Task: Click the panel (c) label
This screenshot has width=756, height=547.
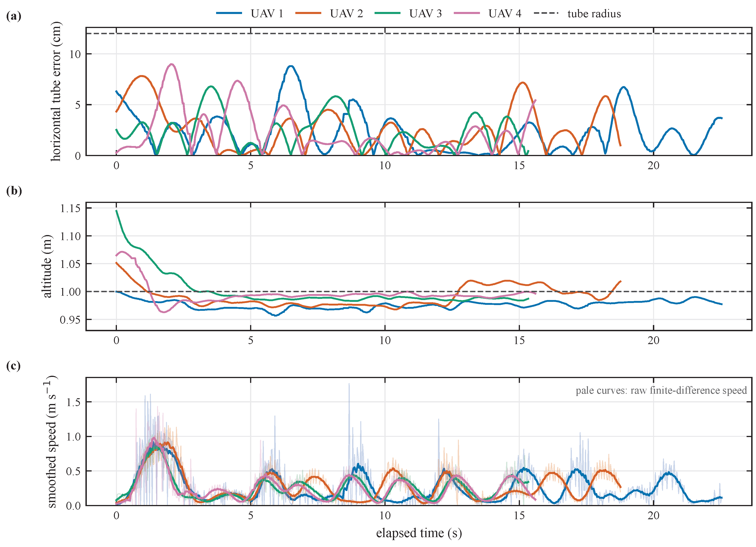Action: coord(13,366)
